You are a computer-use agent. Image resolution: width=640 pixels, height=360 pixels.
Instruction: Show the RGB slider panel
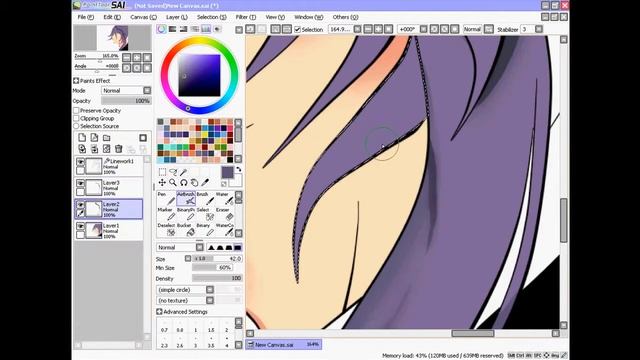pos(173,29)
